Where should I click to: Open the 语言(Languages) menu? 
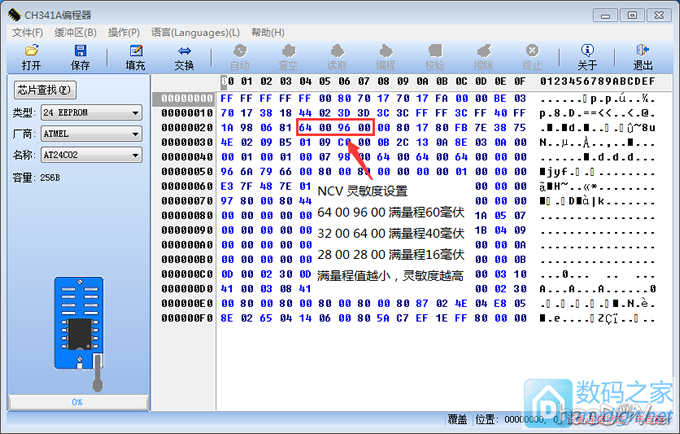(195, 32)
